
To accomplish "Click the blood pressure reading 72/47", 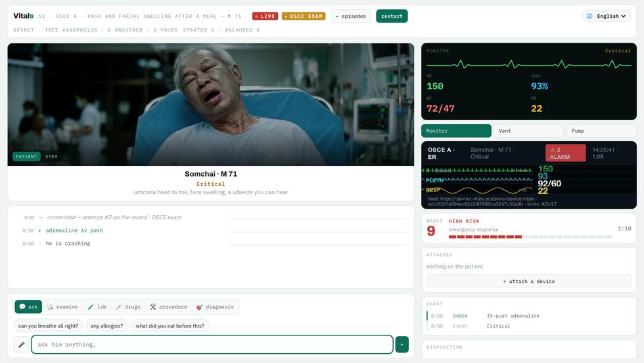I will click(x=440, y=109).
